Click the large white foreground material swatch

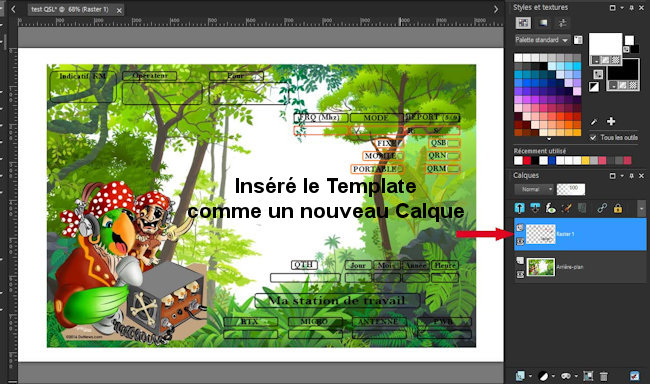click(x=606, y=44)
